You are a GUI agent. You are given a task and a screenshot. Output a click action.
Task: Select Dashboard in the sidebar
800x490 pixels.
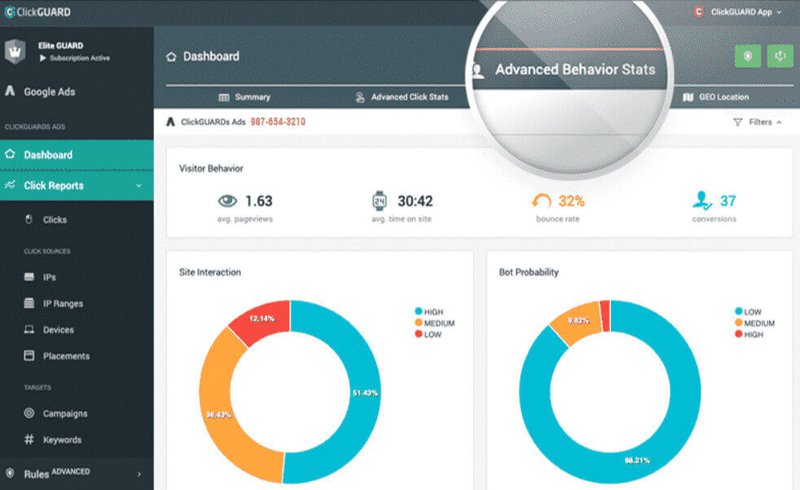click(77, 155)
